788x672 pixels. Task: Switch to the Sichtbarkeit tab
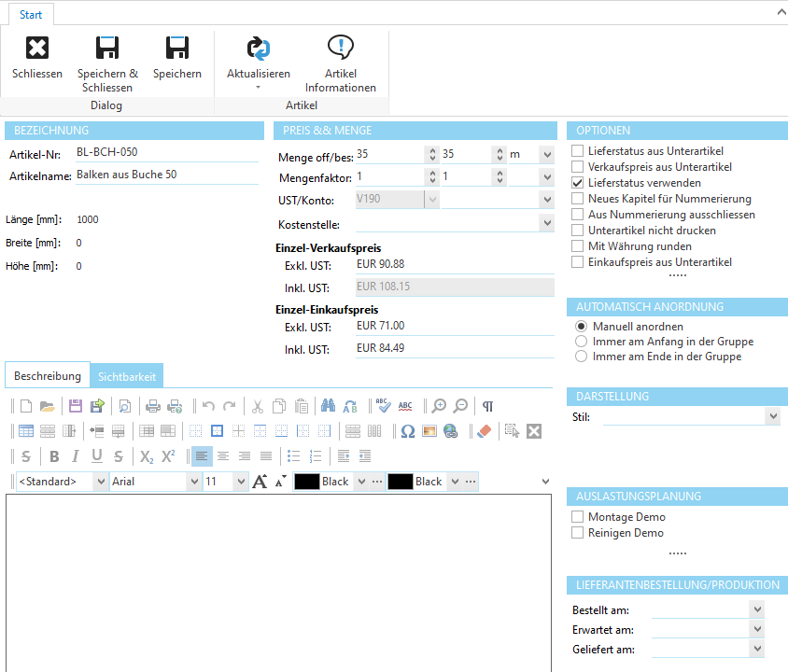127,376
